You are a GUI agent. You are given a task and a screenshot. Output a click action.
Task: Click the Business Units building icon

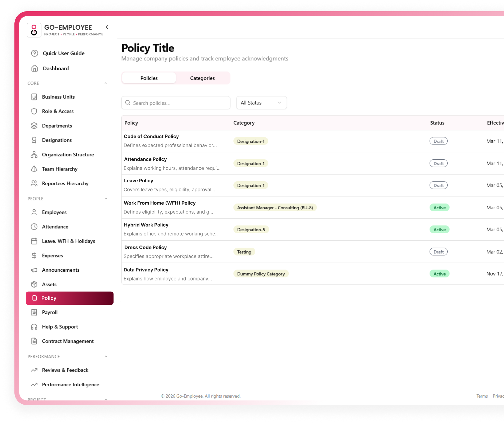tap(34, 97)
